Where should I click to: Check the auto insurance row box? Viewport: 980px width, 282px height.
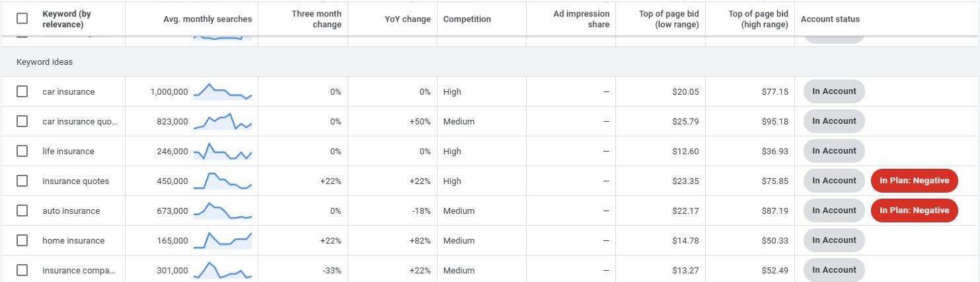(x=22, y=211)
